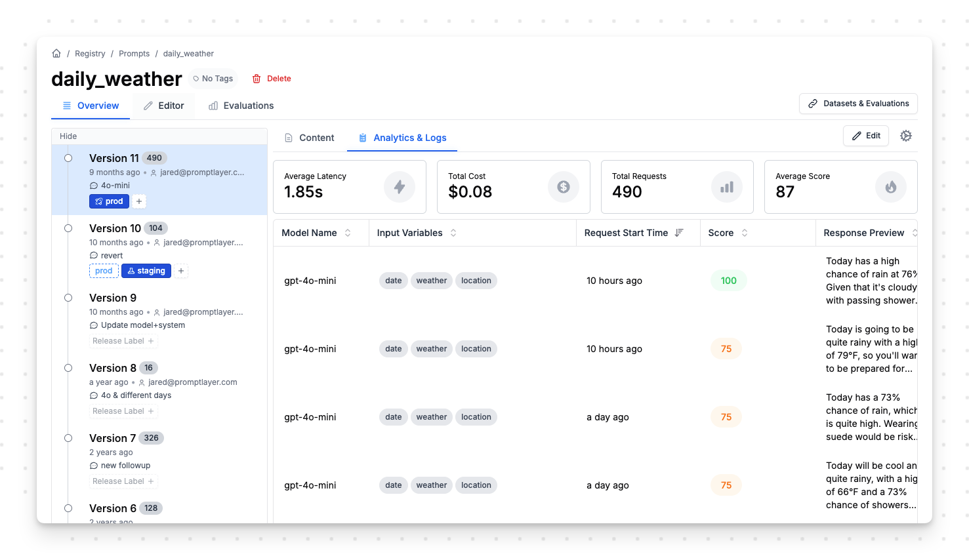
Task: Sort by Input Variables column
Action: 453,233
